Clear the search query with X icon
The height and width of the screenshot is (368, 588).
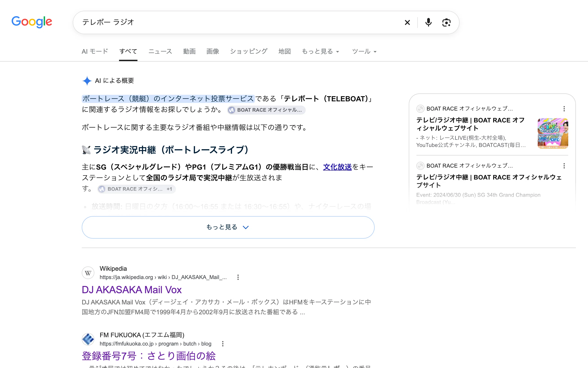(x=407, y=23)
